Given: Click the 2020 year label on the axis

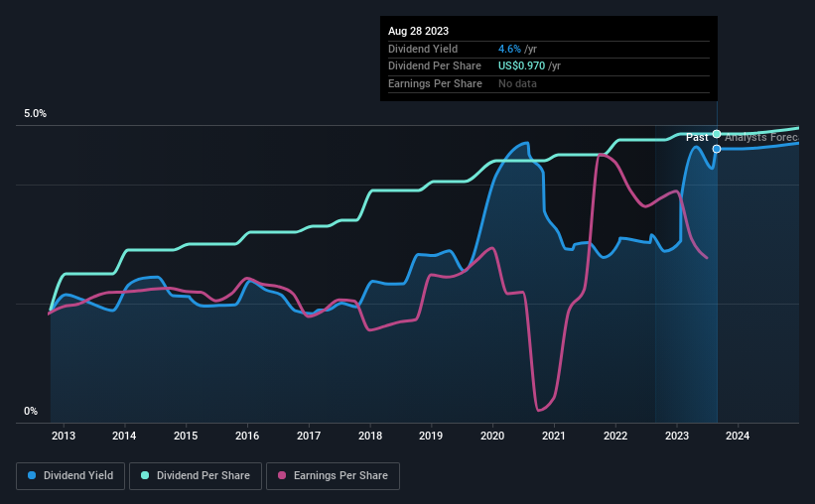Looking at the screenshot, I should (493, 437).
